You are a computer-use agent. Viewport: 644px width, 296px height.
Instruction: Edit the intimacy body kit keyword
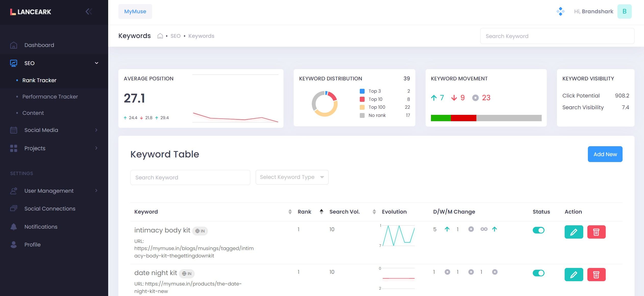[x=574, y=232]
